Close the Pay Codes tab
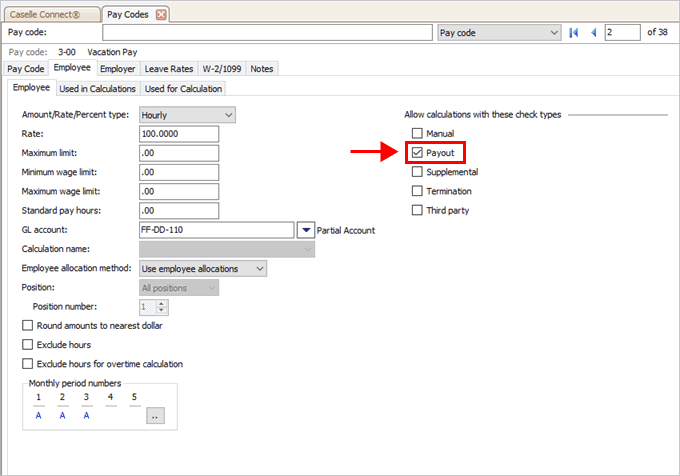This screenshot has width=680, height=476. point(161,14)
